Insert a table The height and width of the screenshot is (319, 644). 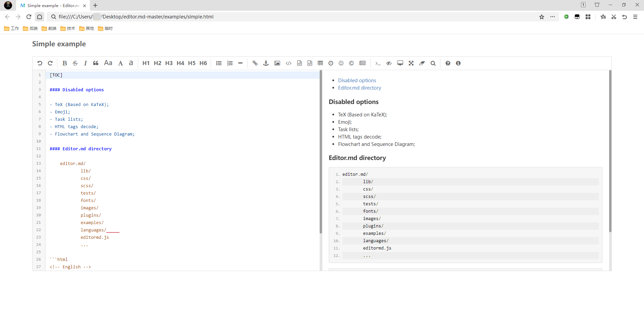click(x=320, y=63)
